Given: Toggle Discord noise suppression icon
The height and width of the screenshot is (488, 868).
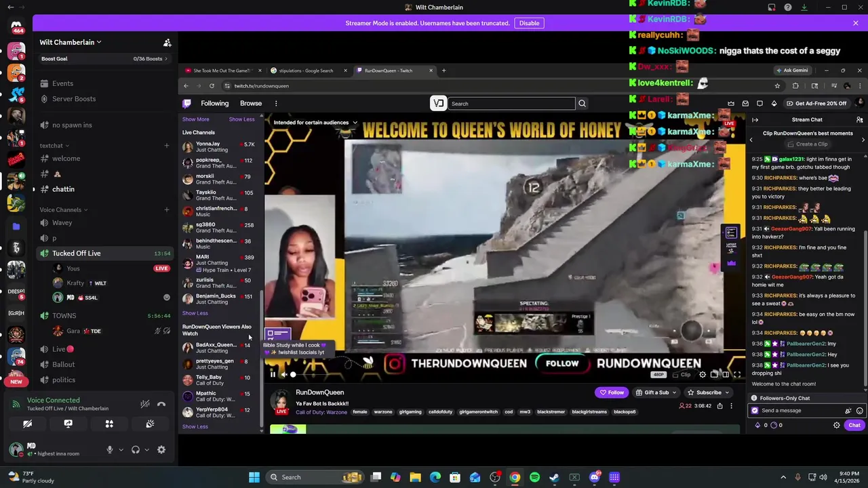Looking at the screenshot, I should click(x=145, y=404).
